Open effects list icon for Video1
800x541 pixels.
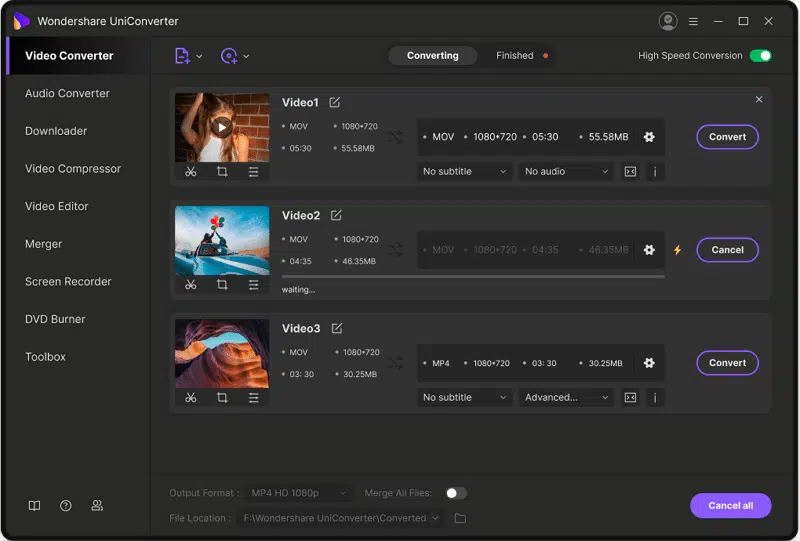(x=254, y=171)
